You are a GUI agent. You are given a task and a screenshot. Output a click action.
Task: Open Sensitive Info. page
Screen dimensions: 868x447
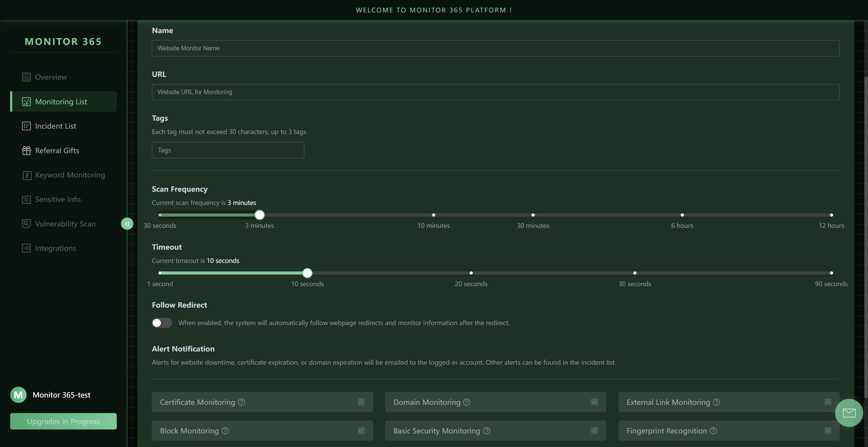click(x=63, y=200)
